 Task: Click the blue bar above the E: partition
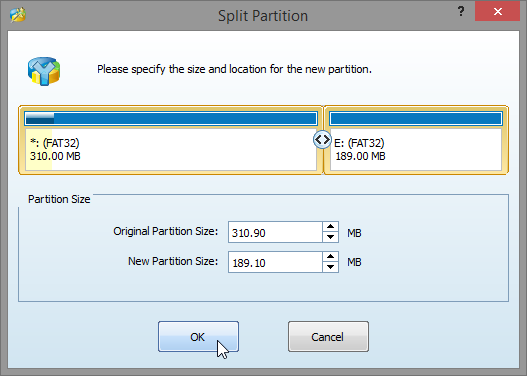(x=416, y=119)
